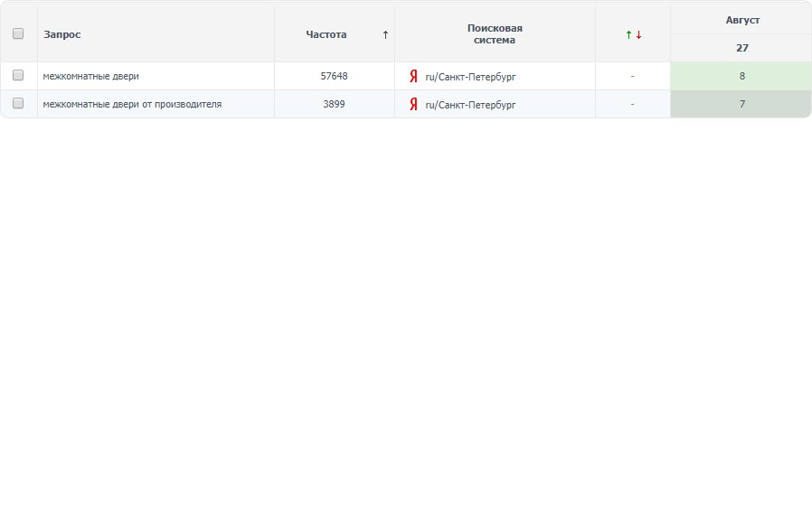
Task: Click the gray position cell showing 7
Action: click(741, 104)
